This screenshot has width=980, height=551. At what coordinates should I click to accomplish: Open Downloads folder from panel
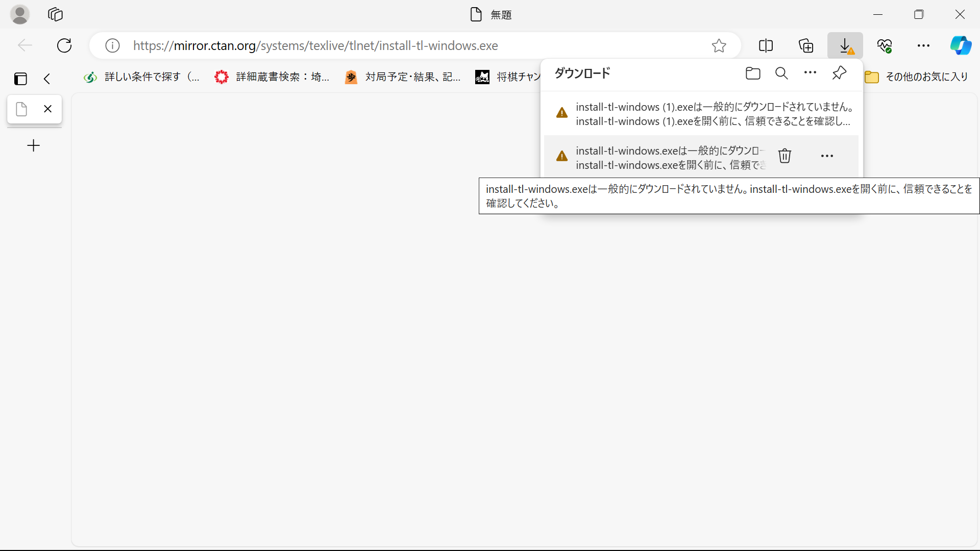pos(753,73)
